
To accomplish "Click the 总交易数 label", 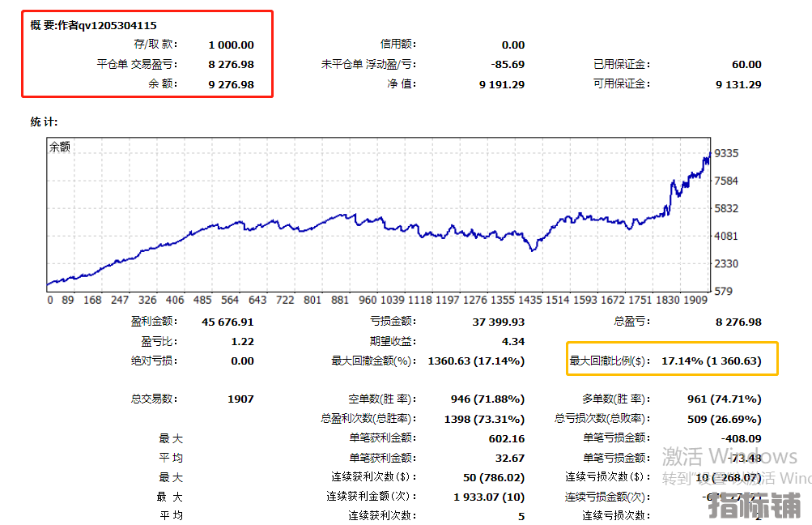I will click(x=155, y=399).
